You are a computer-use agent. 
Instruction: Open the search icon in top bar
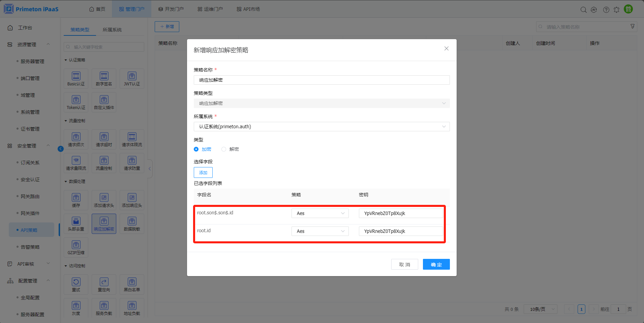583,10
